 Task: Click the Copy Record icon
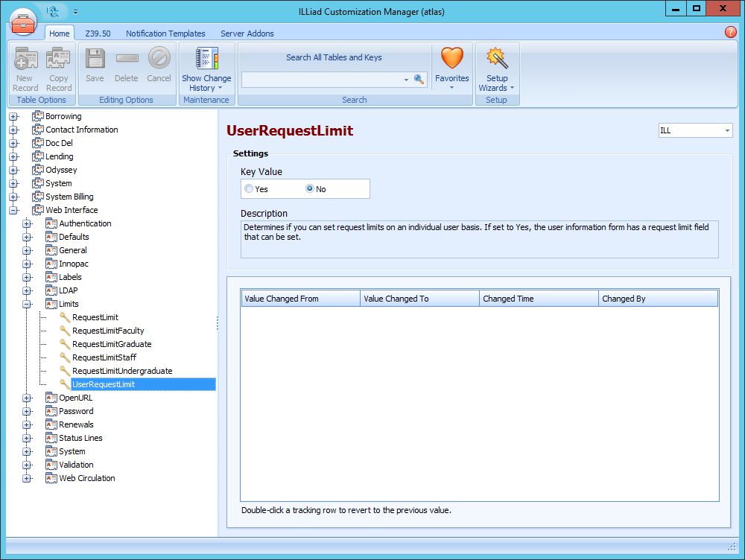click(x=58, y=60)
